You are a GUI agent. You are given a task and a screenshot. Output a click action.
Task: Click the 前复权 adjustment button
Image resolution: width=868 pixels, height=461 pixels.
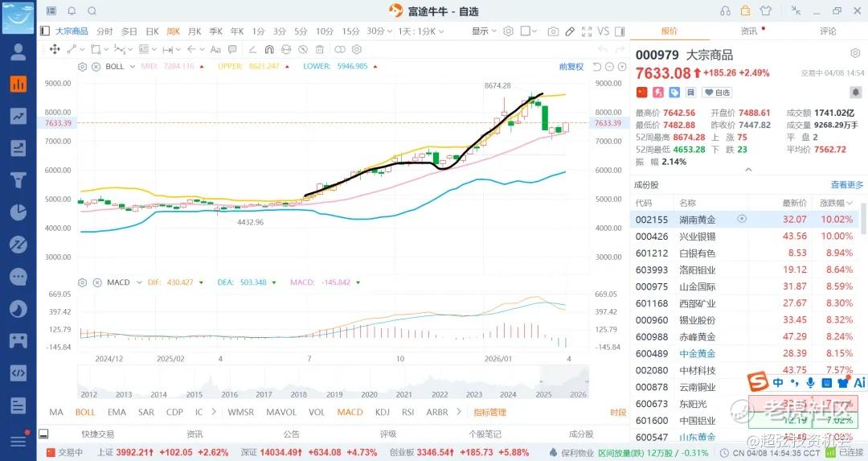tap(571, 67)
